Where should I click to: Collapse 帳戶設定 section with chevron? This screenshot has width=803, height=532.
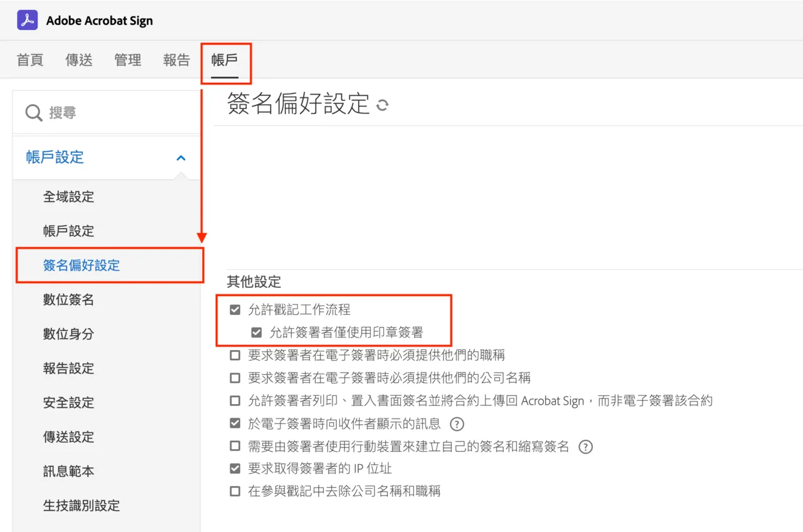181,157
